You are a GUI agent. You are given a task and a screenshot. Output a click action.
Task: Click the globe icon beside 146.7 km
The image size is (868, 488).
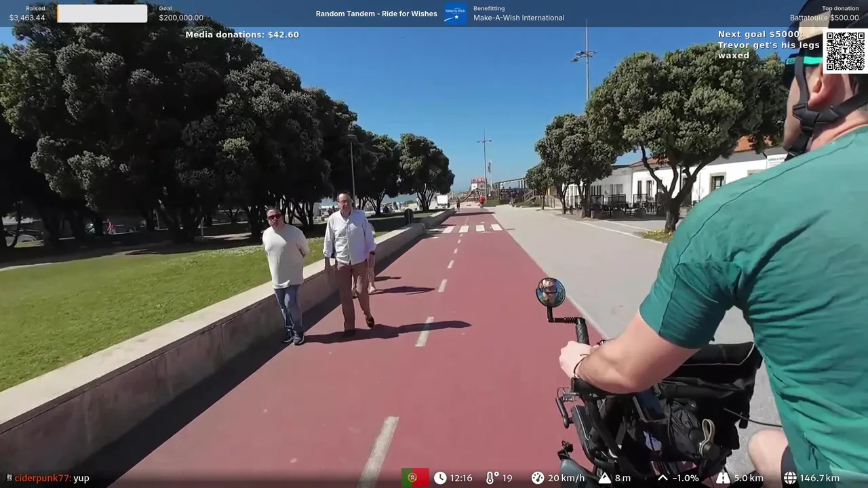[x=790, y=478]
